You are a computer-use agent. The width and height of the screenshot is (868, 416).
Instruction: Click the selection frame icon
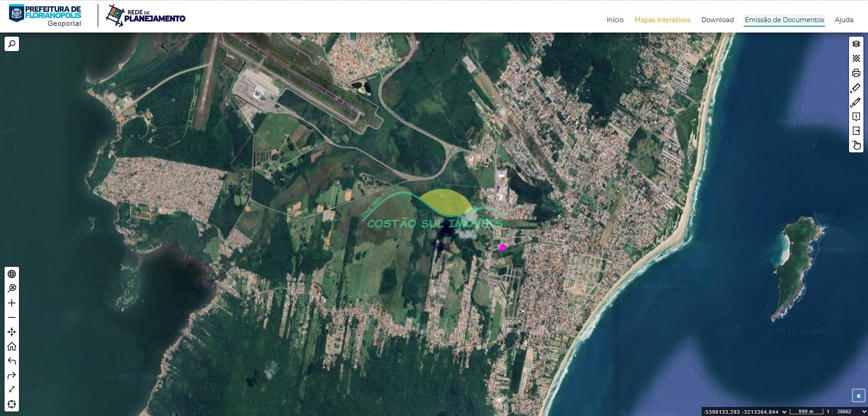pos(12,404)
